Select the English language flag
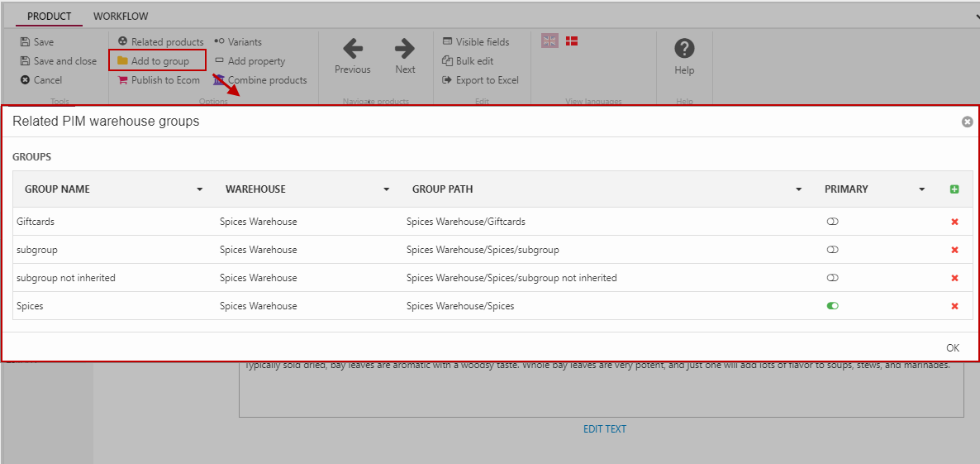The width and height of the screenshot is (980, 464). [x=549, y=41]
